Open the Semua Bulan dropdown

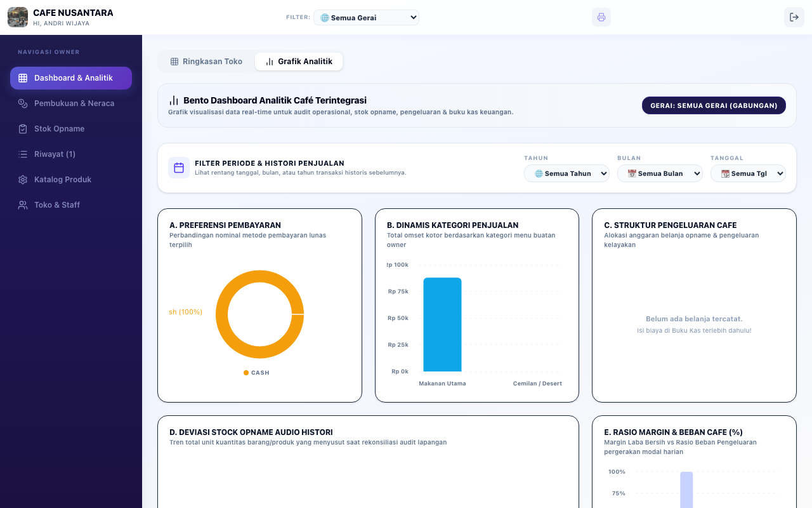pyautogui.click(x=660, y=173)
